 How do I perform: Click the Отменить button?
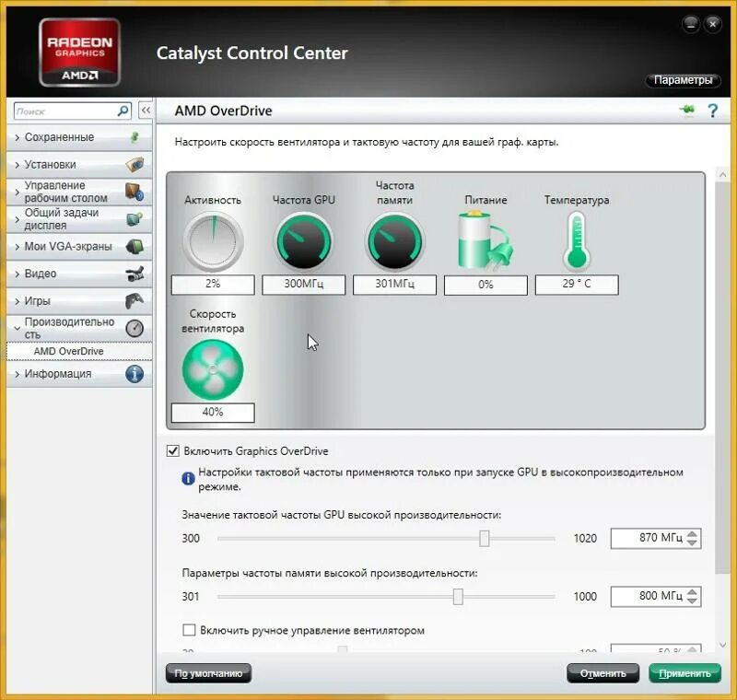point(602,673)
